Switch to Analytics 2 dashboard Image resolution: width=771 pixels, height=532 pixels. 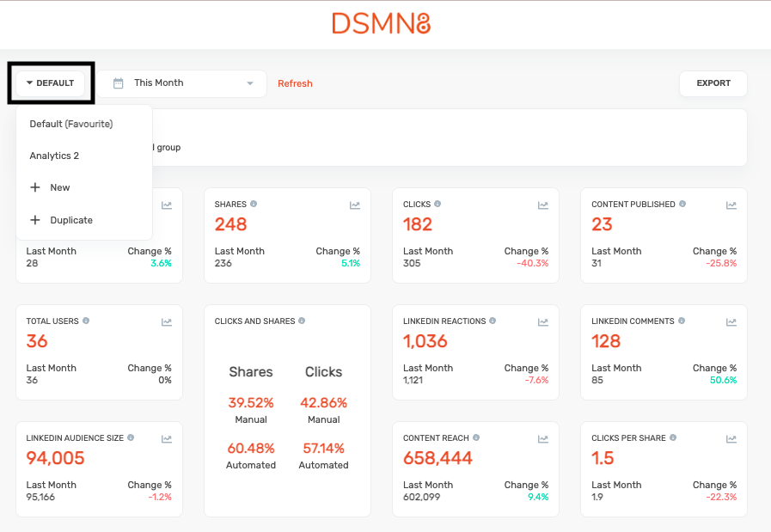click(54, 156)
